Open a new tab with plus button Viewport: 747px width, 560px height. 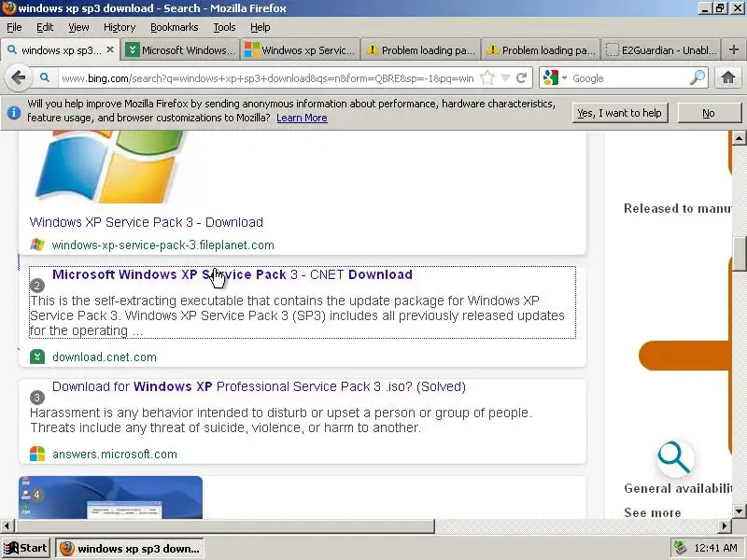733,49
